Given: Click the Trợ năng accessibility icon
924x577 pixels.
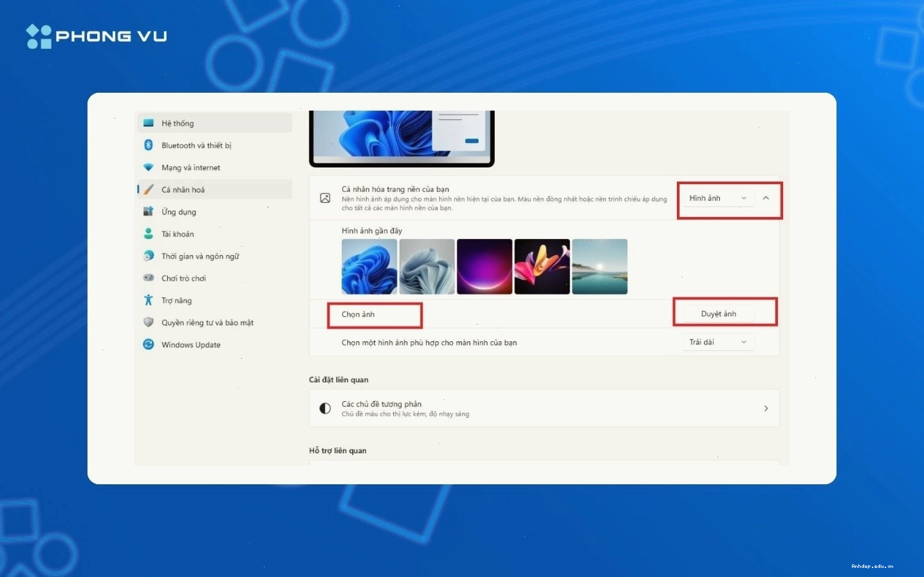Looking at the screenshot, I should pyautogui.click(x=149, y=300).
